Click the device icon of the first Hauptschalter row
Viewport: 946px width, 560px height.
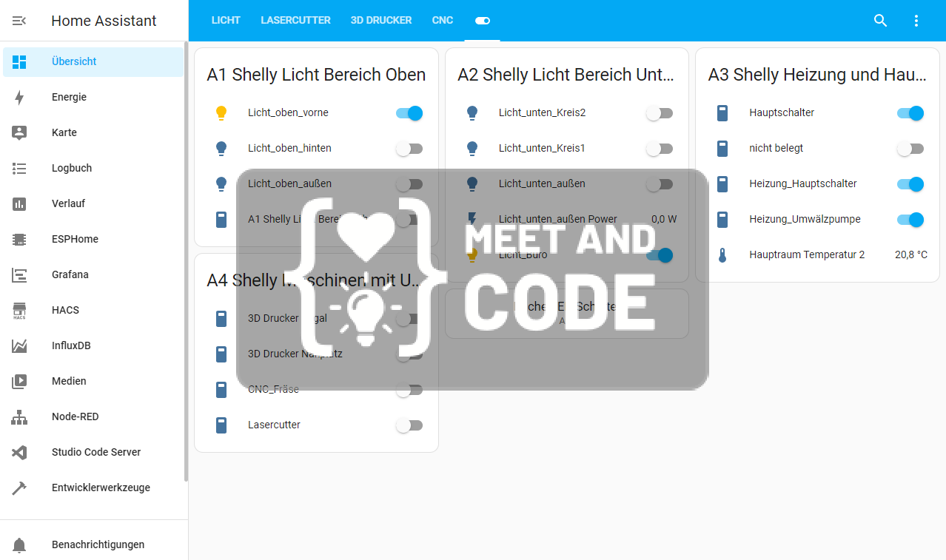click(723, 113)
